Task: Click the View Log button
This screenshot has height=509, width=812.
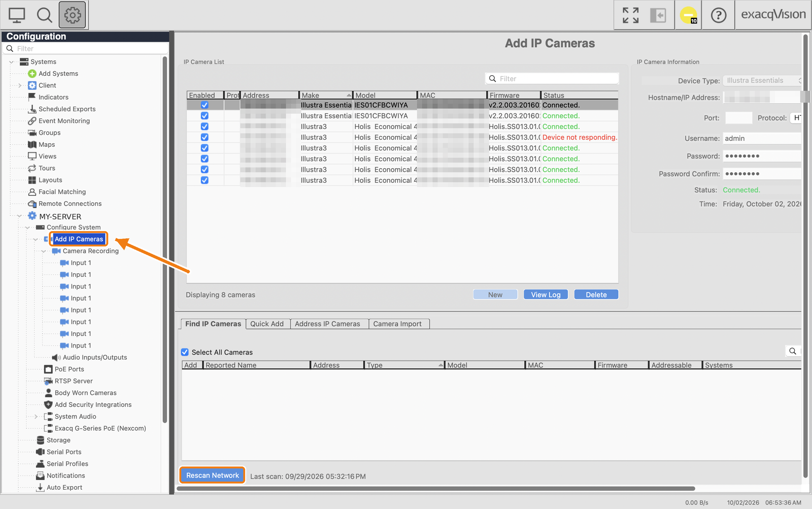Action: coord(546,295)
